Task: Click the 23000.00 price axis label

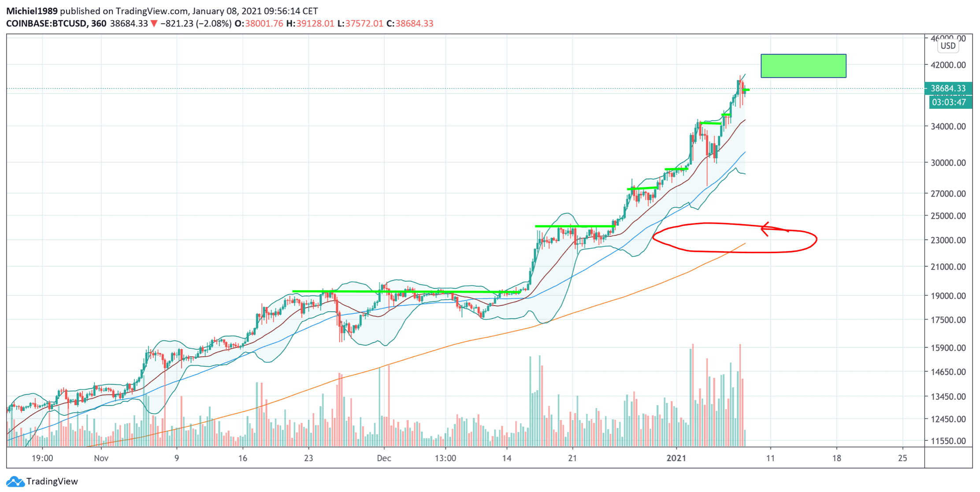Action: click(x=948, y=240)
